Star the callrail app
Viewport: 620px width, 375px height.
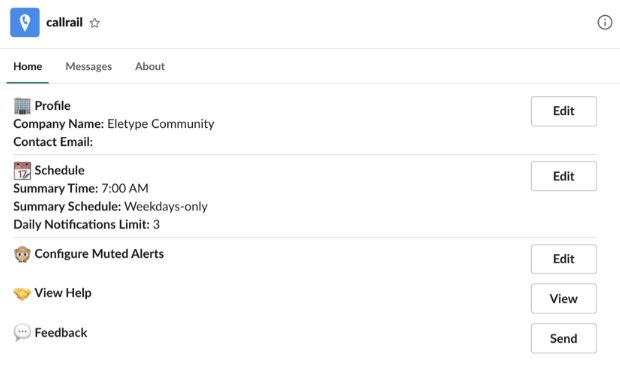[95, 23]
